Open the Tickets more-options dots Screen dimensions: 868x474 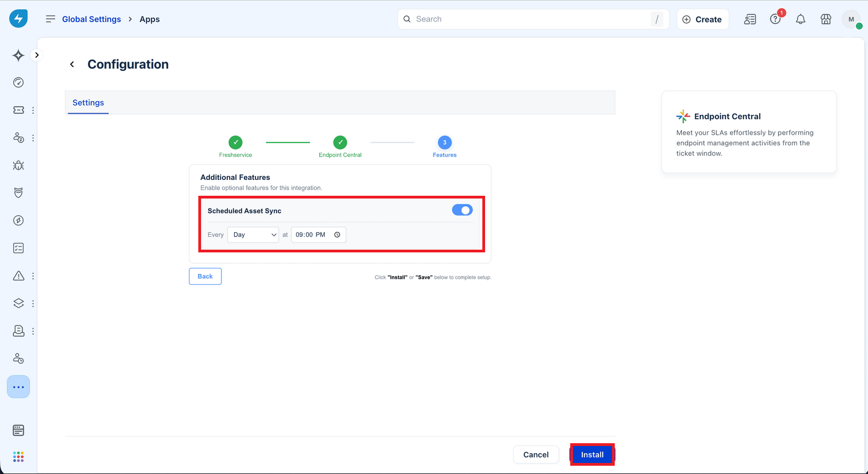[x=33, y=110]
